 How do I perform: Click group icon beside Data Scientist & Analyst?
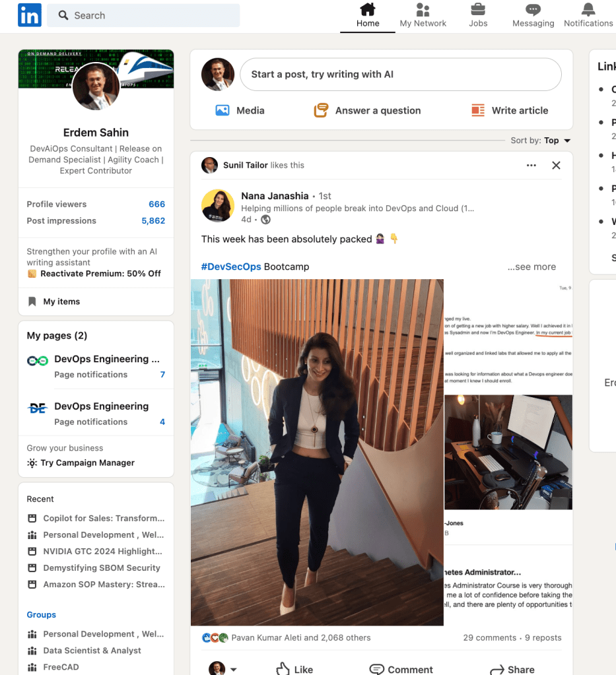click(x=32, y=651)
